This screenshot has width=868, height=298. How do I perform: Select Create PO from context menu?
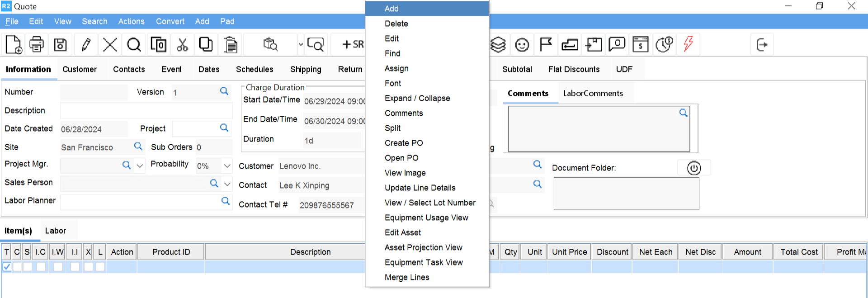click(x=404, y=143)
